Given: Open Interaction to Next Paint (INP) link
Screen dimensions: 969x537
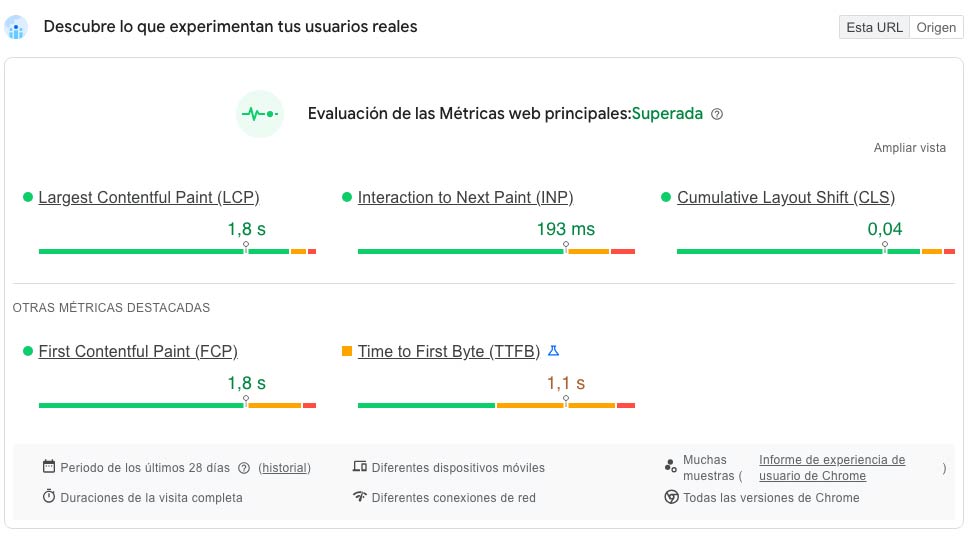Looking at the screenshot, I should [x=465, y=198].
